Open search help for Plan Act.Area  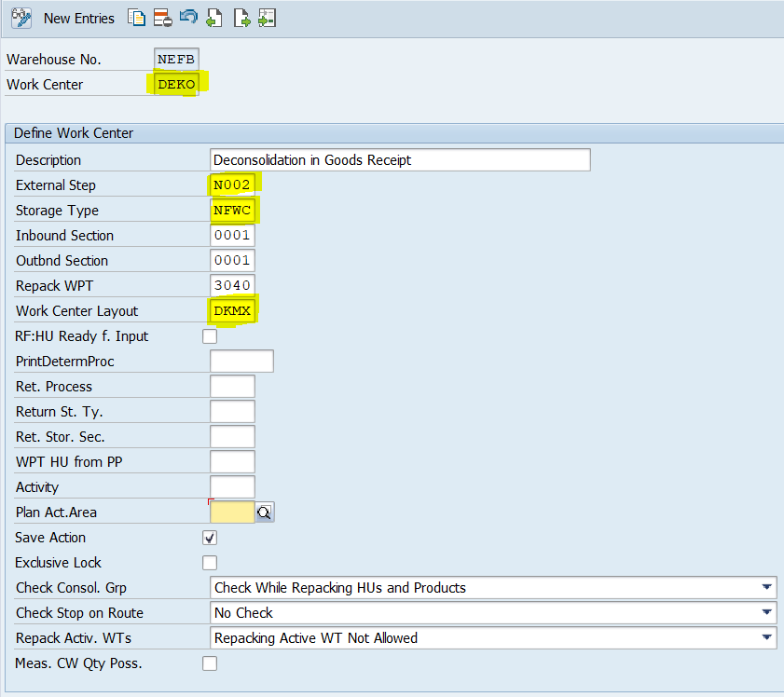click(x=264, y=512)
